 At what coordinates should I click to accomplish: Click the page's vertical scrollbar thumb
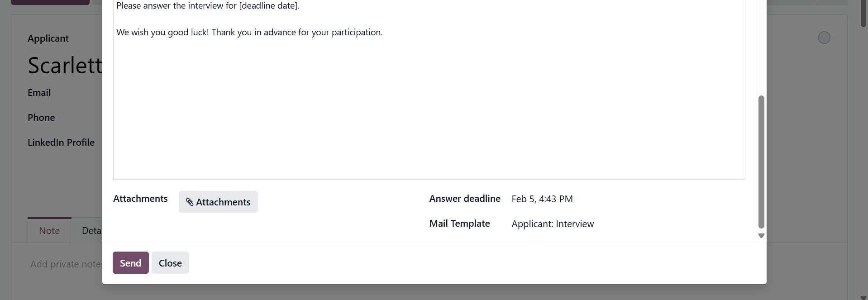863,14
